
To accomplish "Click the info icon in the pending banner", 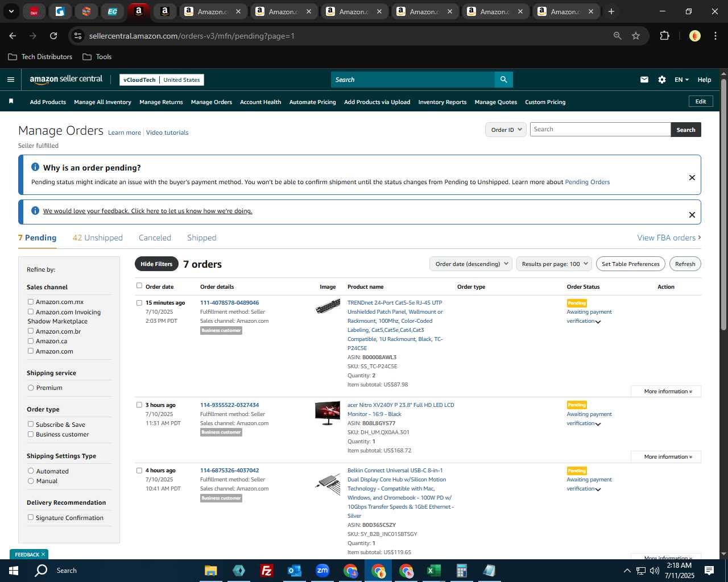I will click(35, 167).
